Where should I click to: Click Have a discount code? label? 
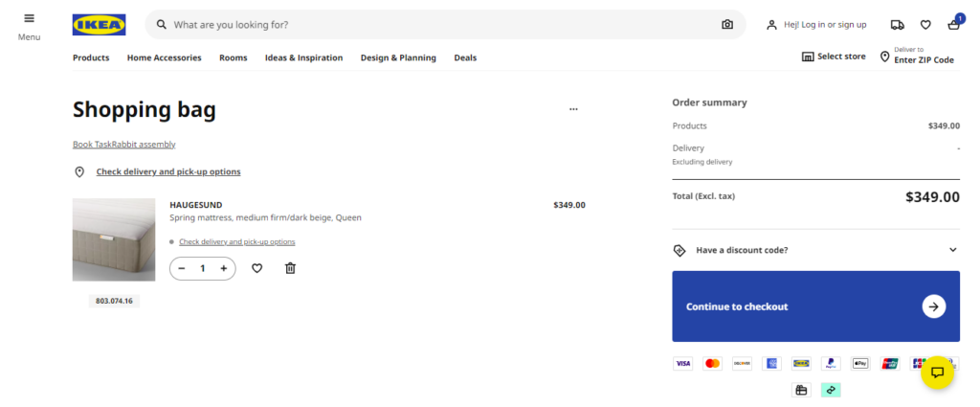tap(742, 250)
